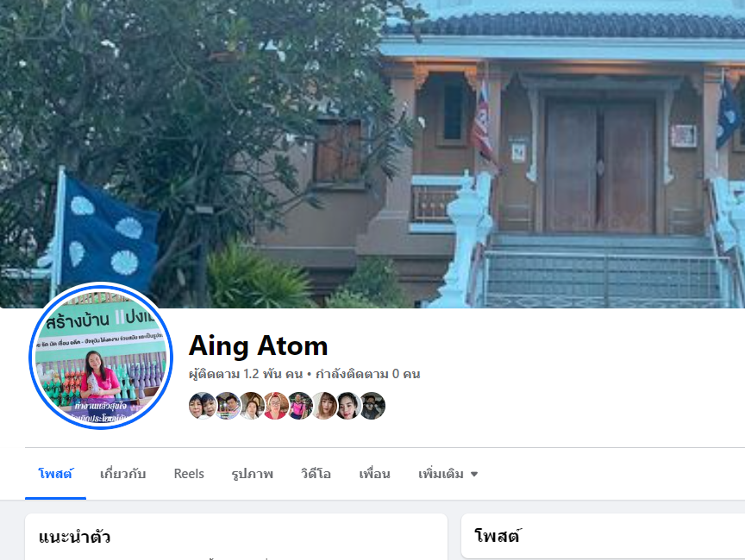Click the sixth friend avatar in the row
The width and height of the screenshot is (745, 560).
click(x=324, y=406)
